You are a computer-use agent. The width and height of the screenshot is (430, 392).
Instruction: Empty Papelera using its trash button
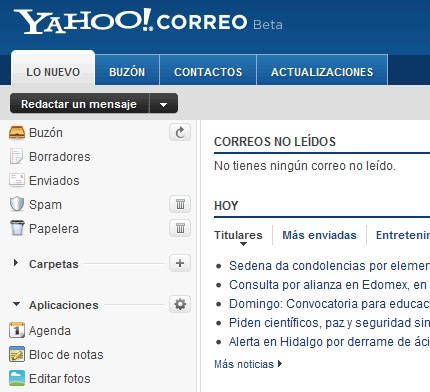pos(180,228)
